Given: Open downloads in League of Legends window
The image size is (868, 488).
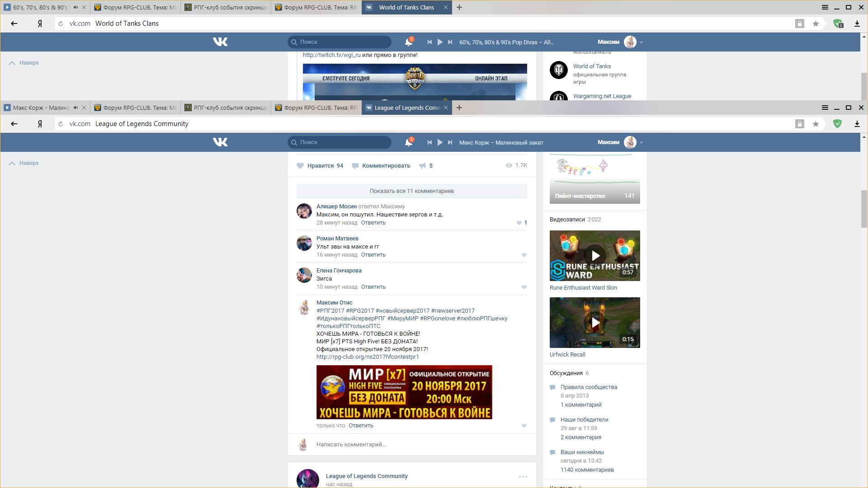Looking at the screenshot, I should click(x=857, y=124).
